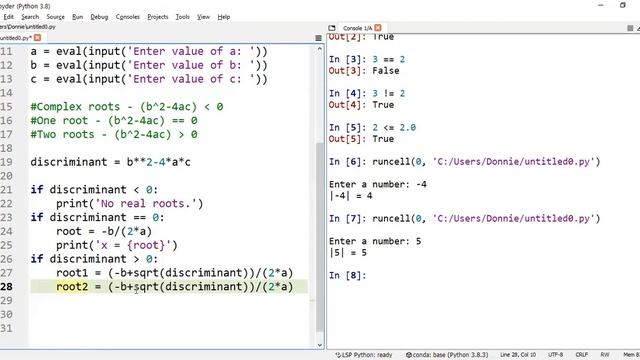Viewport: 640px width, 360px height.
Task: Click the In [6] runcell console line
Action: coord(464,162)
